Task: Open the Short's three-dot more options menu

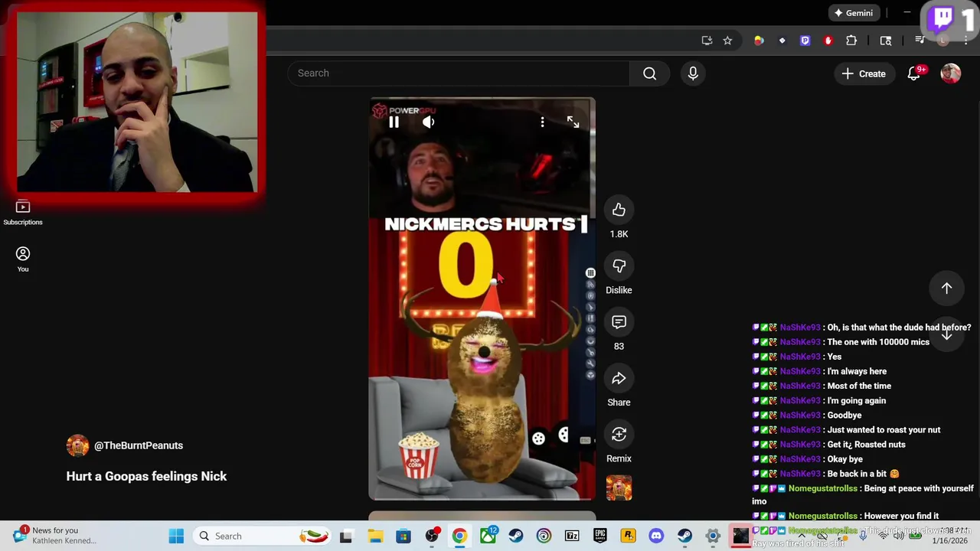Action: (x=542, y=122)
